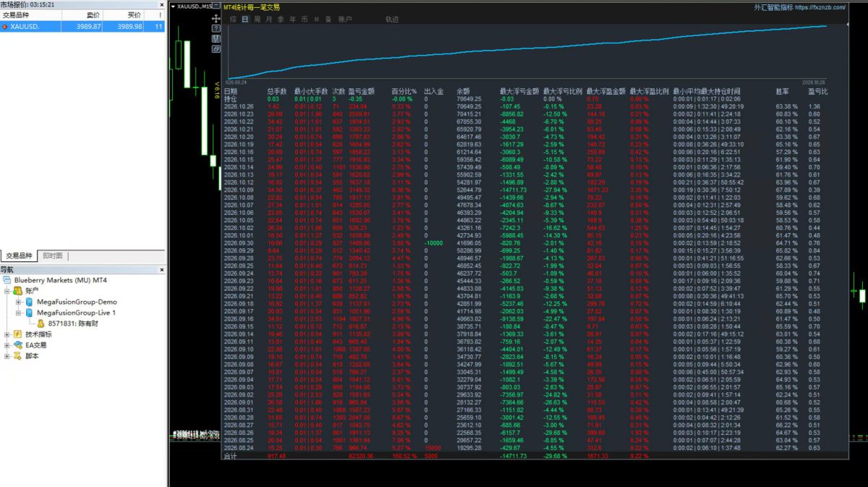Select the 日 daily period tab
The width and height of the screenshot is (868, 487).
point(245,20)
